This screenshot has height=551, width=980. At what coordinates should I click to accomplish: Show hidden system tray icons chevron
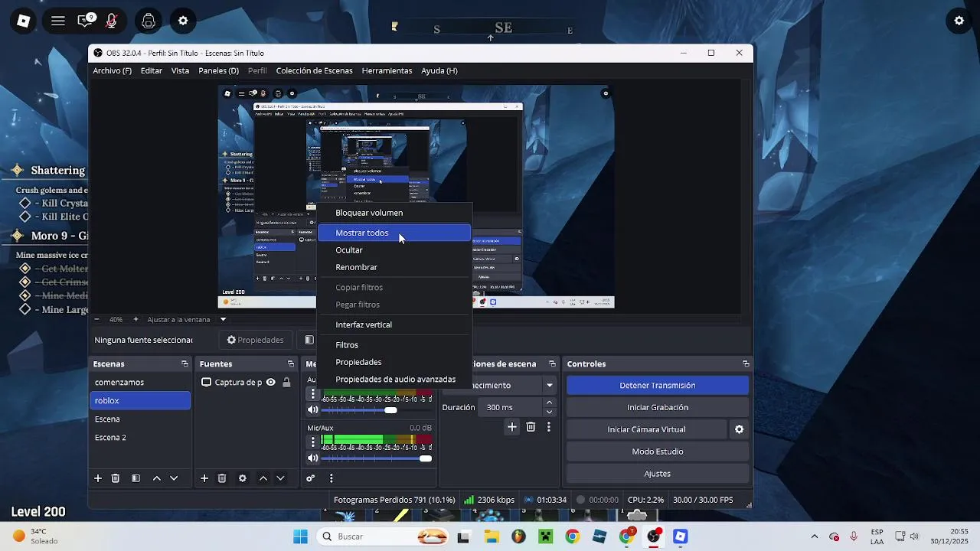pos(814,536)
